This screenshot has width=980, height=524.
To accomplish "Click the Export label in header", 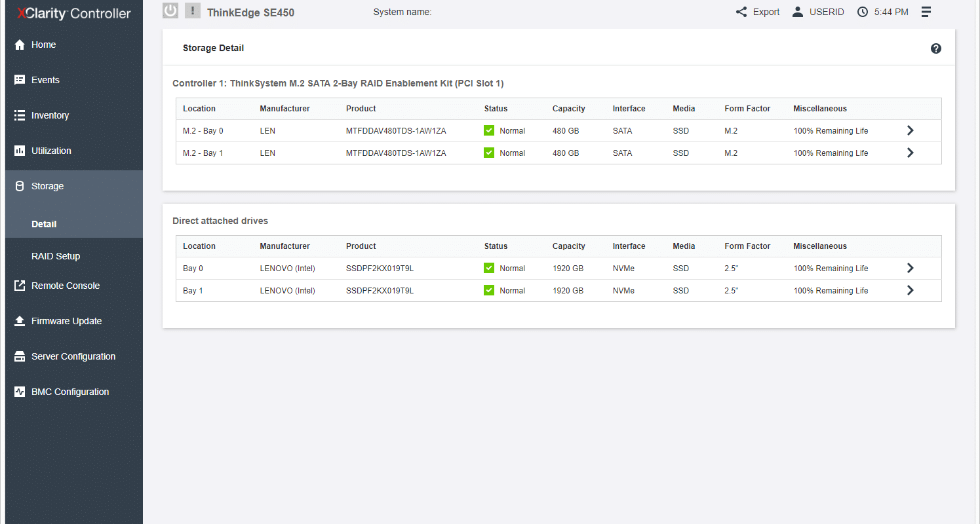I will coord(766,12).
